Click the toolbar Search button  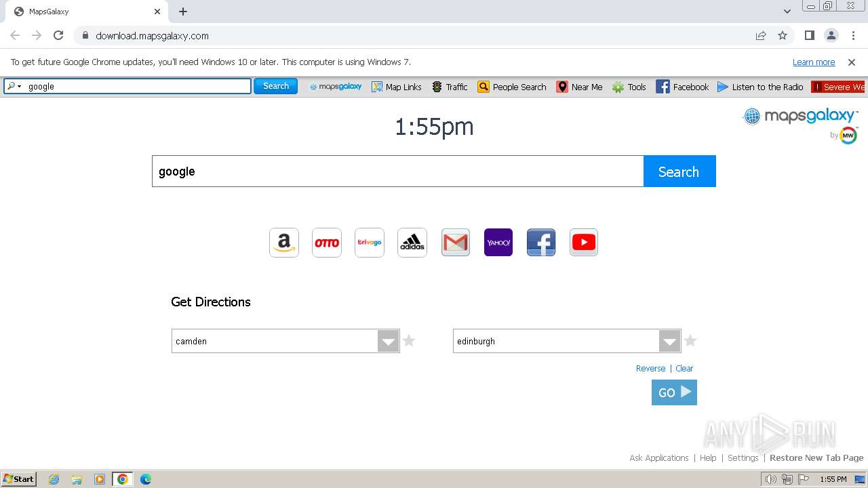point(276,86)
